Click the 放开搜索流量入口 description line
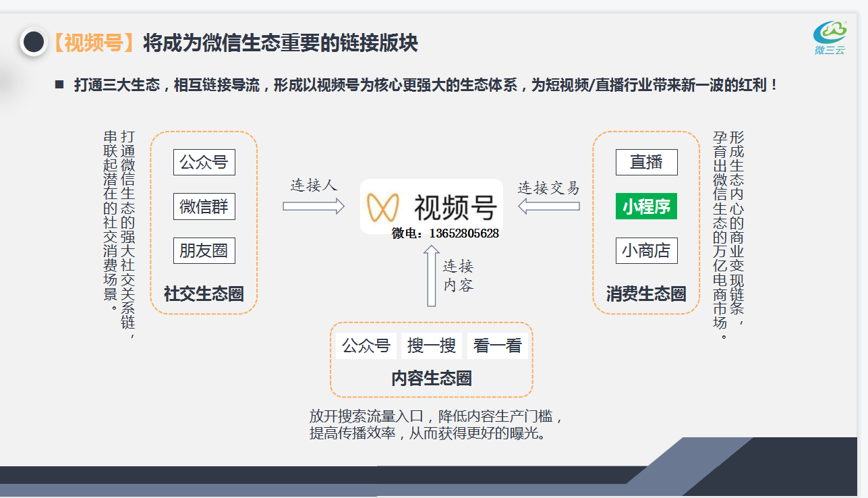Viewport: 868px width, 498px height. click(x=436, y=416)
